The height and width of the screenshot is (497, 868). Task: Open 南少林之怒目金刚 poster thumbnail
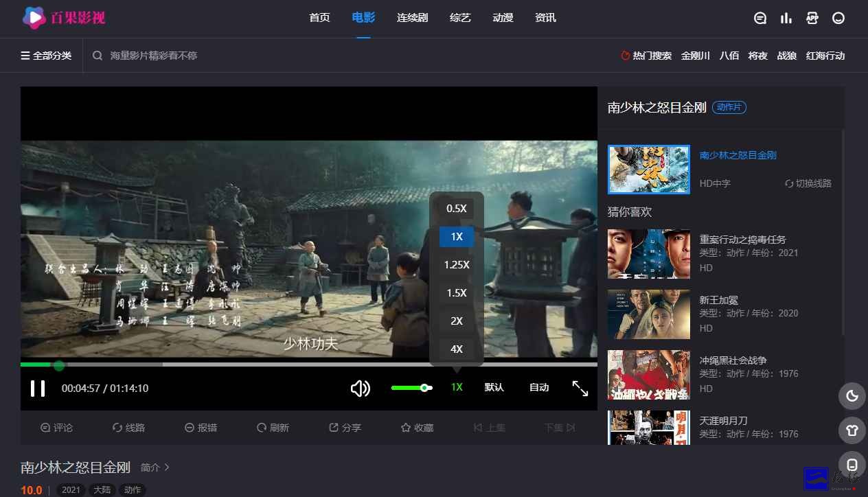649,170
